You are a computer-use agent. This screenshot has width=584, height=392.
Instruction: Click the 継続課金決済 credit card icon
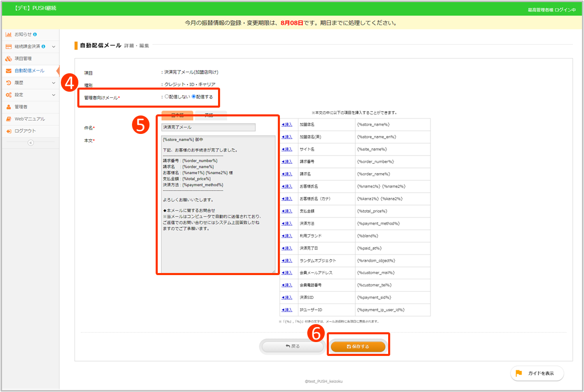9,46
